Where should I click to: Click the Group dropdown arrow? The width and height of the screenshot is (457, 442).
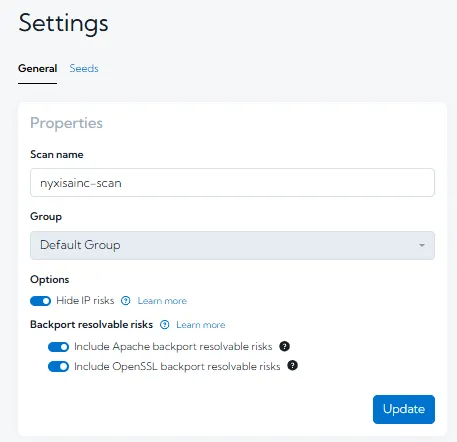pos(422,245)
